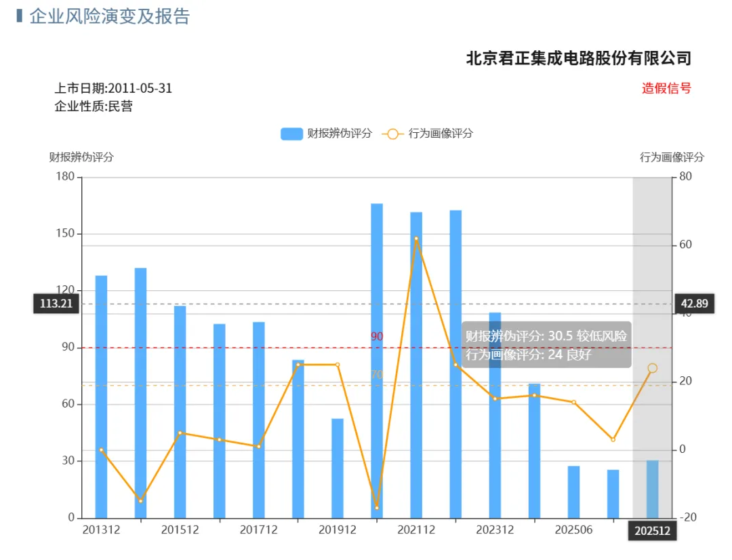The image size is (732, 560).
Task: Click the line peak point at 202112
Action: point(416,239)
